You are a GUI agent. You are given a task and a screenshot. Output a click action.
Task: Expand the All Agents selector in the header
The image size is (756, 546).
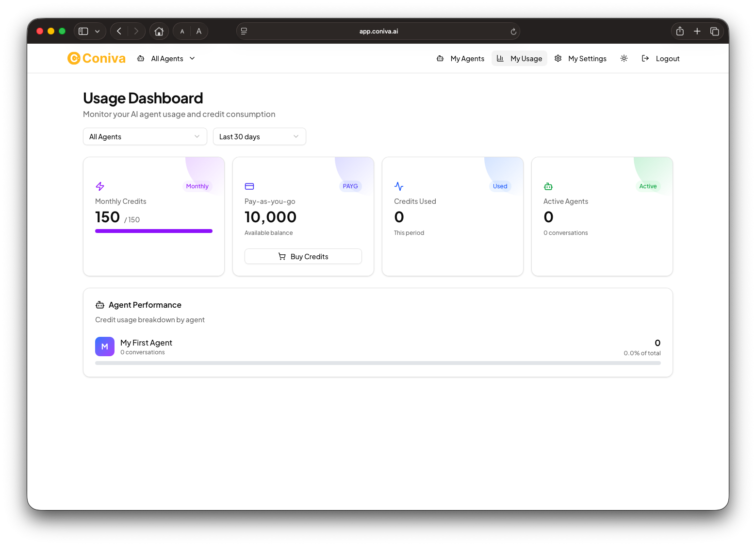pos(166,58)
